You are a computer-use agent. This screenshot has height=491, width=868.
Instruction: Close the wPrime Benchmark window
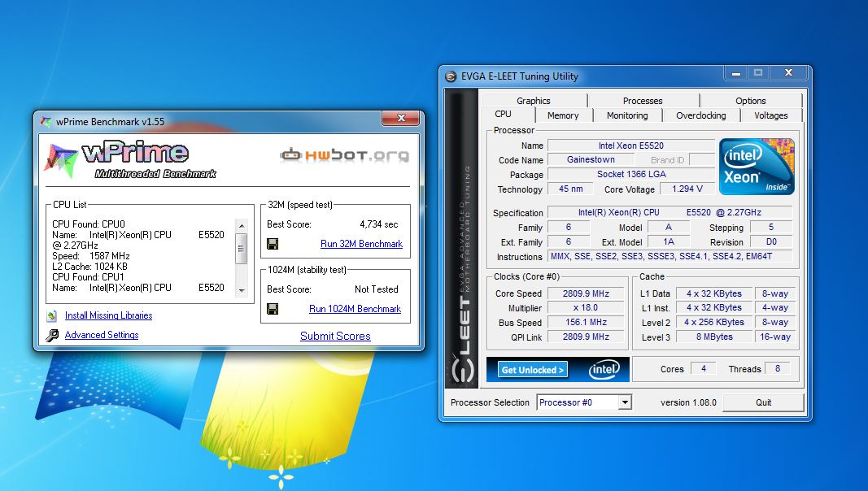coord(401,118)
